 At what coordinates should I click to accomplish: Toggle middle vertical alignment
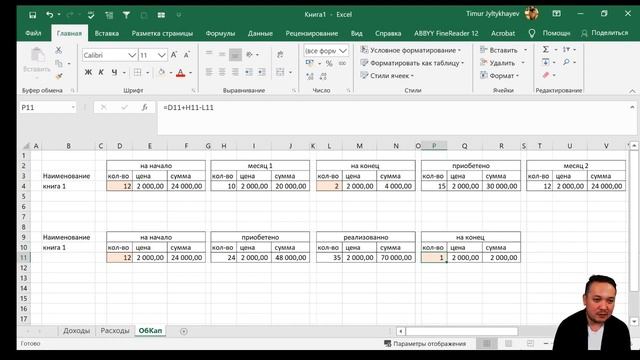(x=222, y=54)
